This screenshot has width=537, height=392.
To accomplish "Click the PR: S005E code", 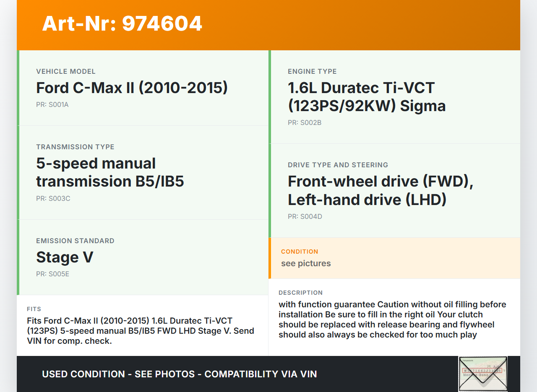I will (x=52, y=274).
